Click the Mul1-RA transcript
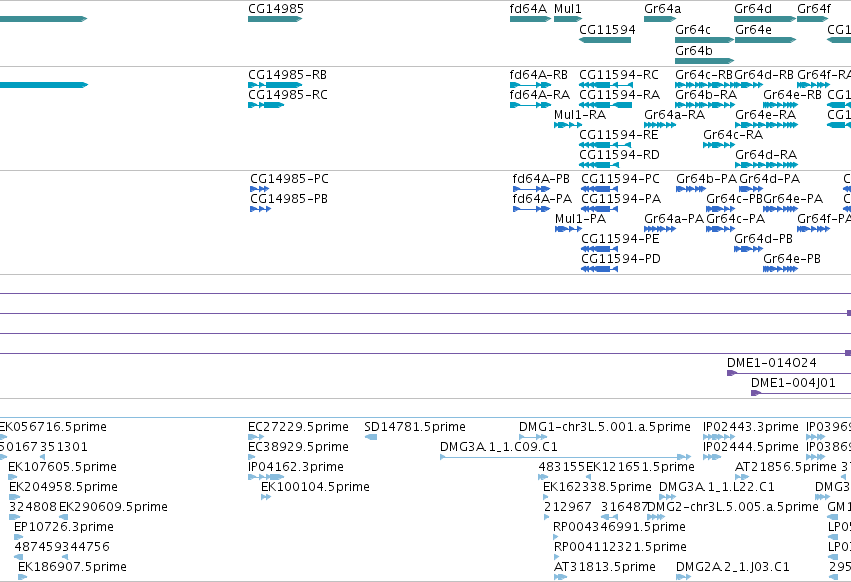The image size is (851, 582). [x=580, y=115]
